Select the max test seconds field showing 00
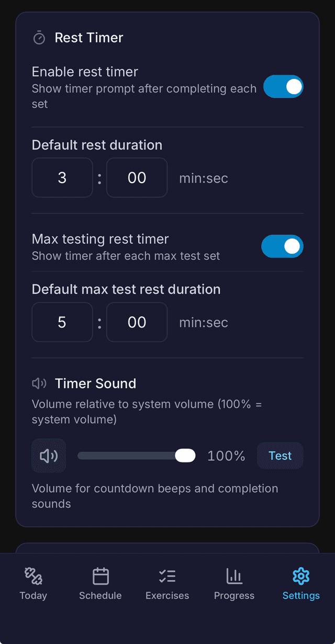Viewport: 335px width, 644px height. [x=137, y=322]
